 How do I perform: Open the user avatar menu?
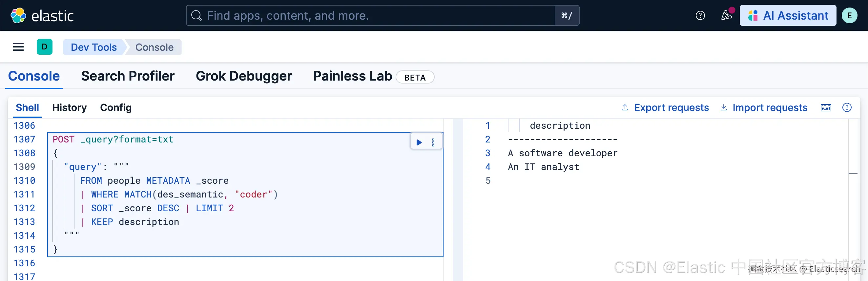[x=850, y=15]
